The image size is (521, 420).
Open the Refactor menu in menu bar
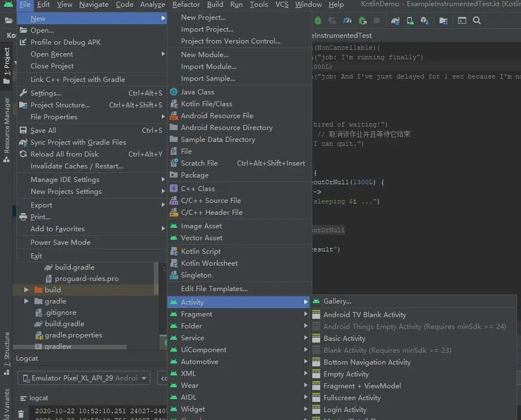pyautogui.click(x=186, y=5)
